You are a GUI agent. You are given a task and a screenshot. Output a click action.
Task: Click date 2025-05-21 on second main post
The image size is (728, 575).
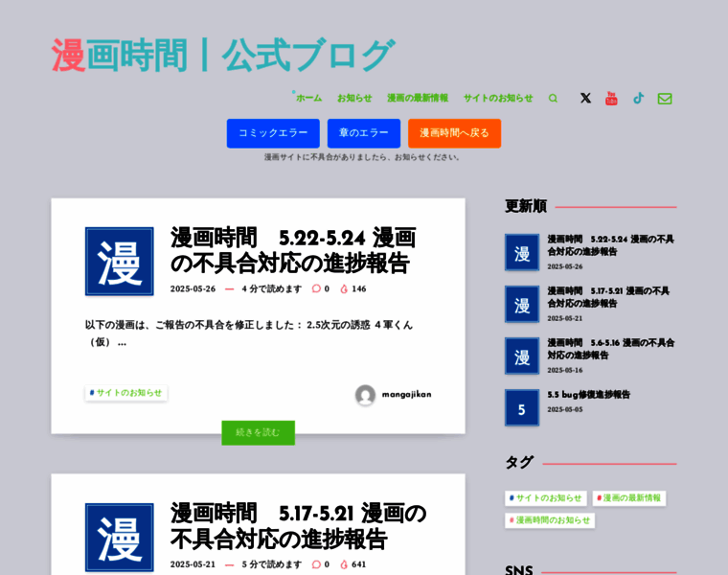(193, 564)
